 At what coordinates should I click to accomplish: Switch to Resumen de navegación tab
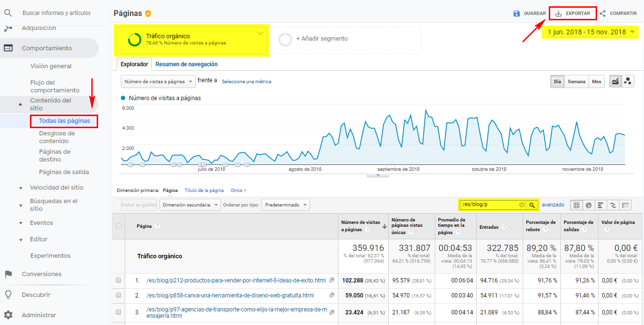coord(186,64)
